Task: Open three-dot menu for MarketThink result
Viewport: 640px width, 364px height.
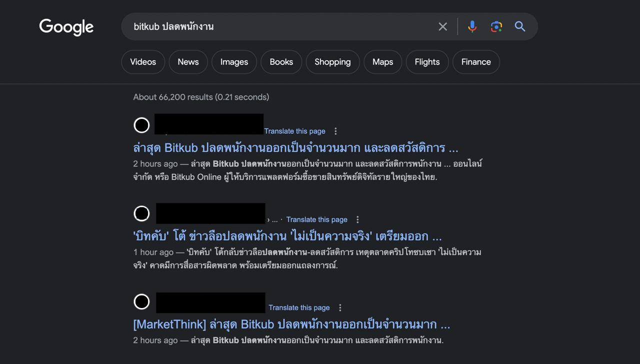Action: [x=340, y=308]
